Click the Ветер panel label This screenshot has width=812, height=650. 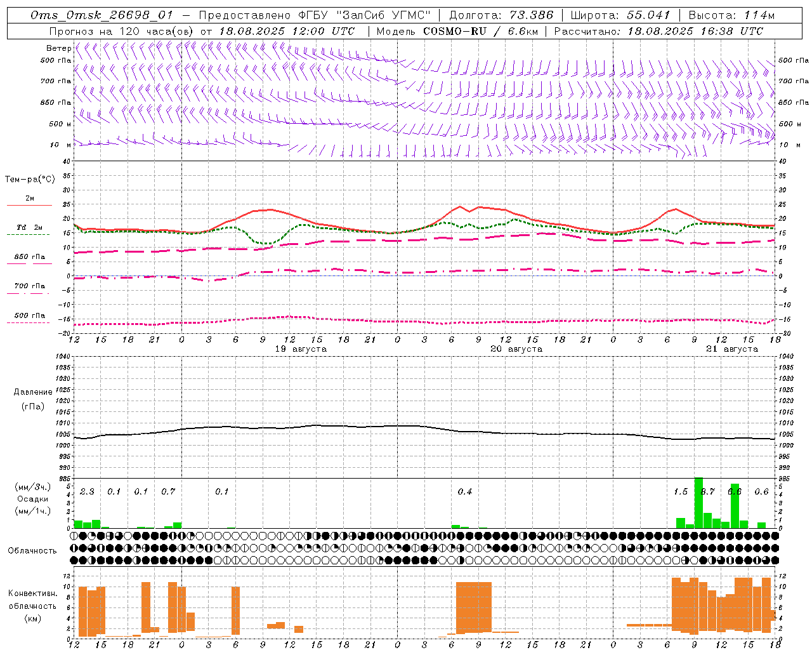(x=58, y=48)
